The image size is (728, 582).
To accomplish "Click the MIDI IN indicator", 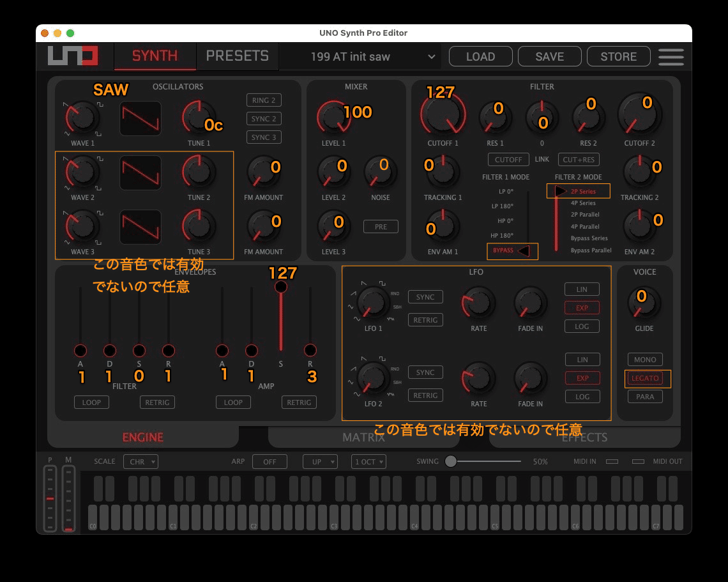I will coord(612,461).
